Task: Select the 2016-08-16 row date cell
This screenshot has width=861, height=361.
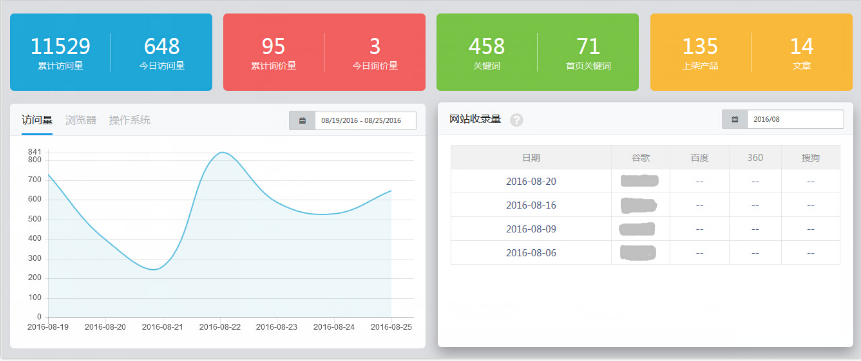Action: pyautogui.click(x=531, y=205)
